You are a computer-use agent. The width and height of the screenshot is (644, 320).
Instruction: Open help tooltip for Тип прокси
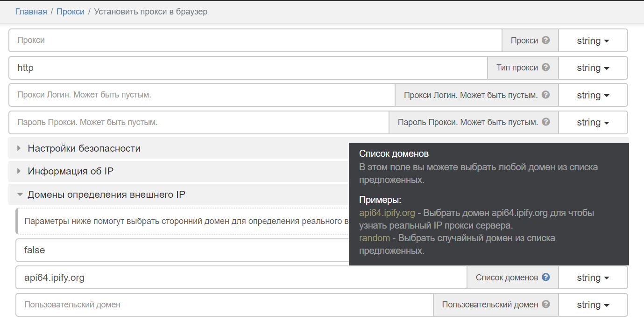point(546,67)
